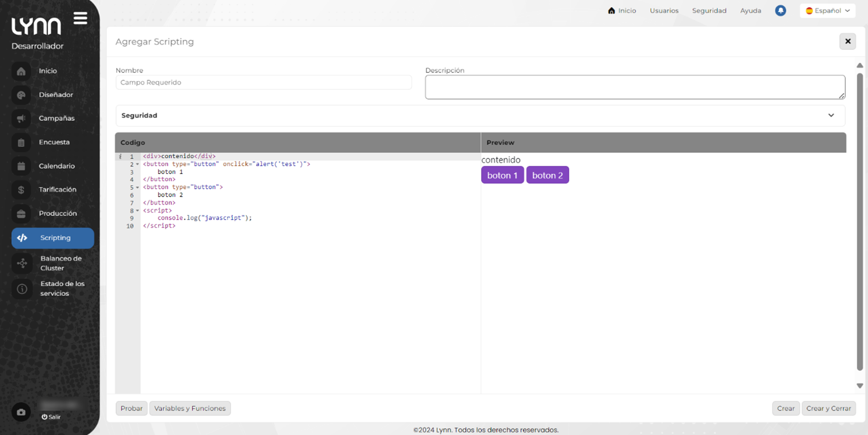Click the scrollbar down arrow
Viewport: 868px width, 435px height.
point(860,386)
